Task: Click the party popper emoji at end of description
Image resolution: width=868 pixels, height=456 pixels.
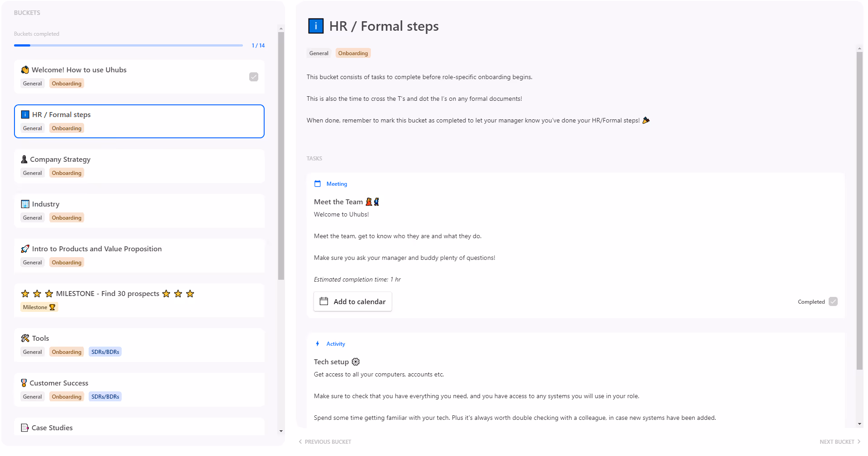Action: pos(646,120)
